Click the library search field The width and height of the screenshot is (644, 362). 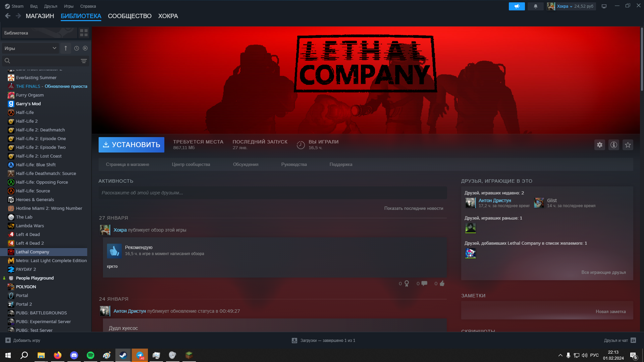coord(45,61)
